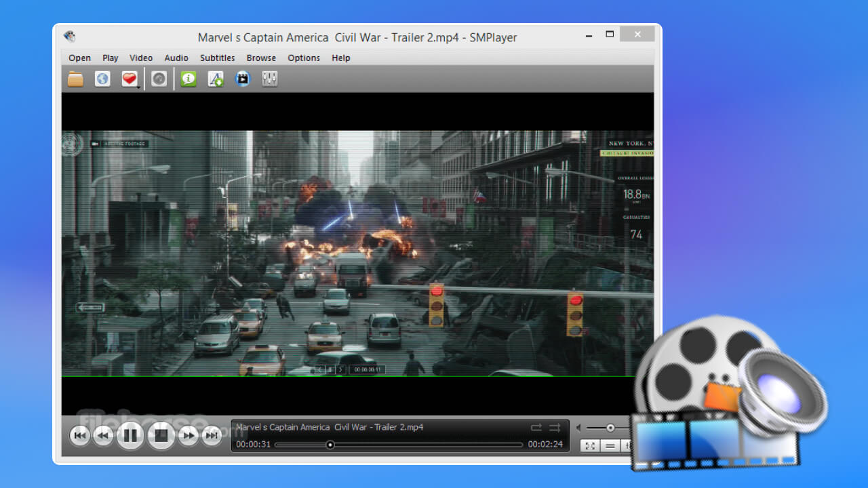Maximize the SMPlayer window
Viewport: 868px width, 488px height.
(610, 34)
